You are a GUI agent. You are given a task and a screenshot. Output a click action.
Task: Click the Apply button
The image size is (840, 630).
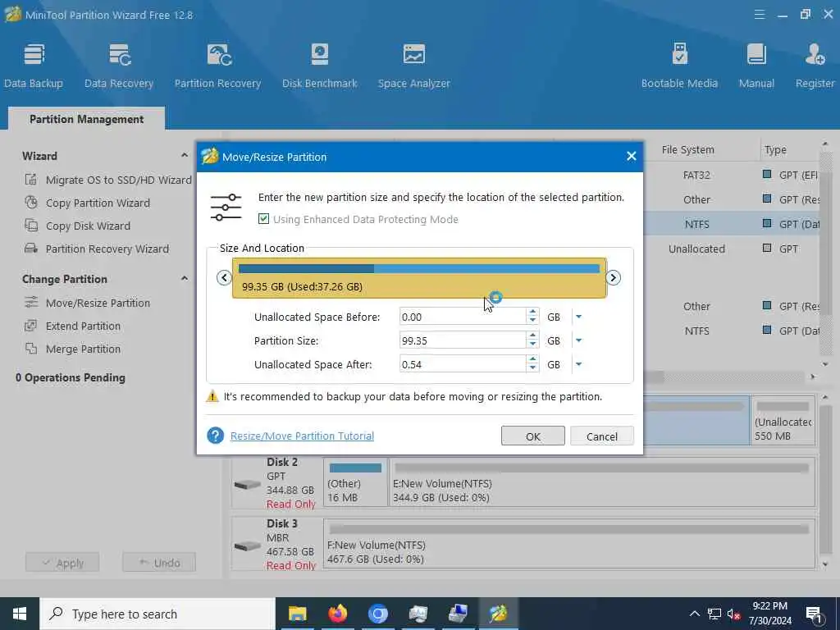pos(62,563)
